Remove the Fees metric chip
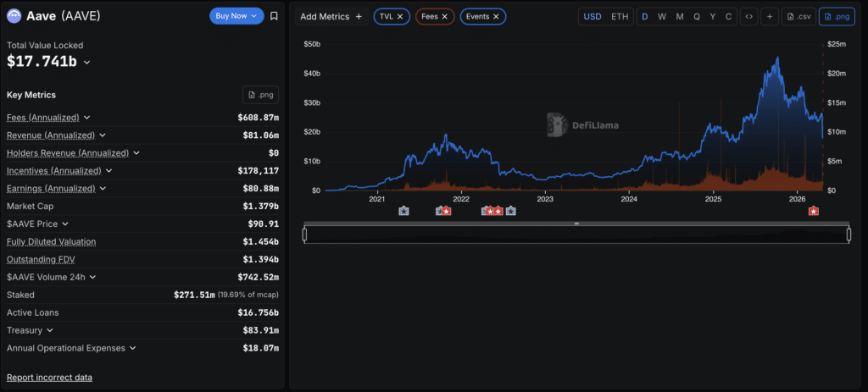Image resolution: width=868 pixels, height=392 pixels. pos(444,17)
